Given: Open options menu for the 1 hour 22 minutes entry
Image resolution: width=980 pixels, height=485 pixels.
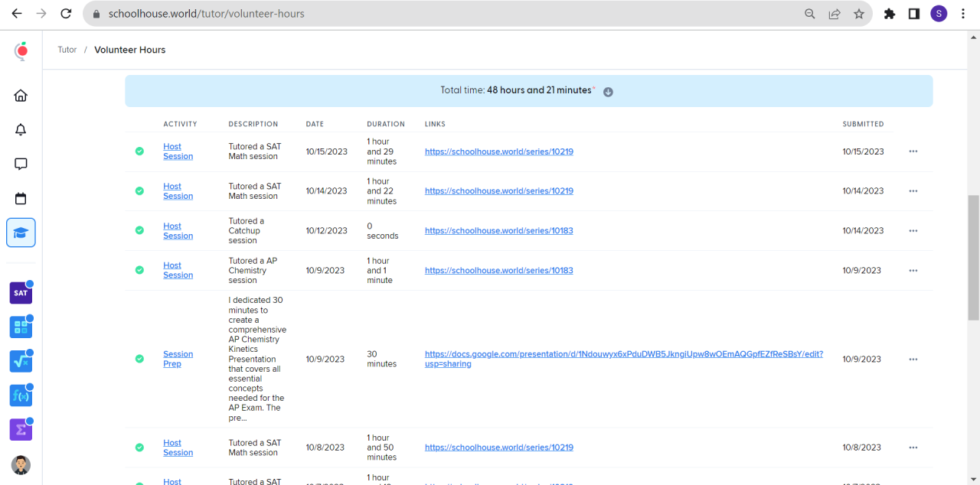Looking at the screenshot, I should (913, 191).
